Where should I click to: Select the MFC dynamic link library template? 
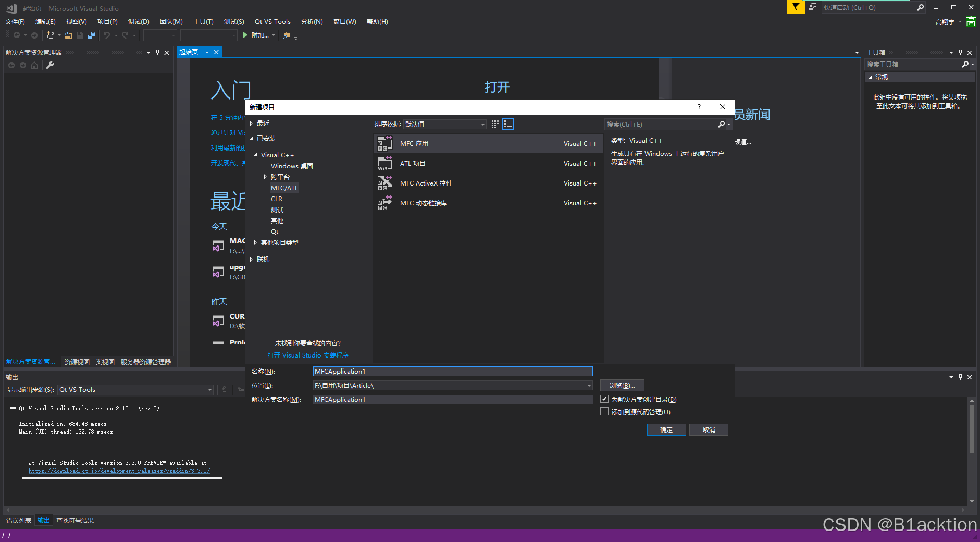(489, 203)
